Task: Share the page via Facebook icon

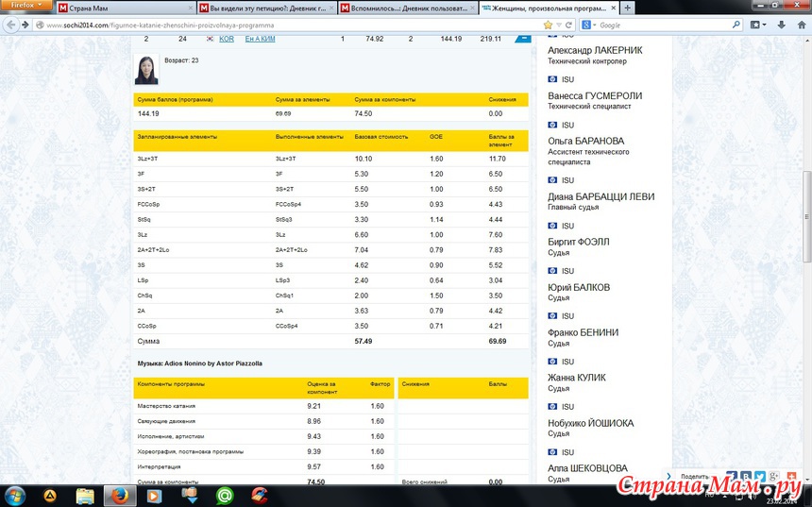Action: (x=732, y=477)
